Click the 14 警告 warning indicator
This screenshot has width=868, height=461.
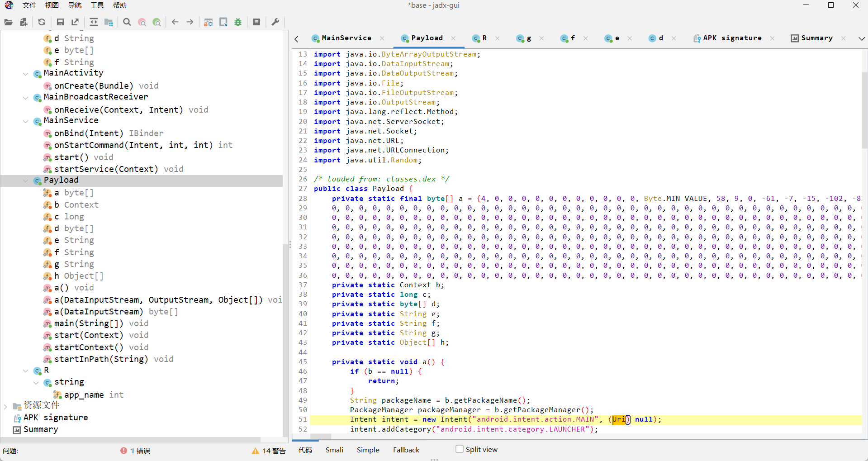tap(269, 451)
